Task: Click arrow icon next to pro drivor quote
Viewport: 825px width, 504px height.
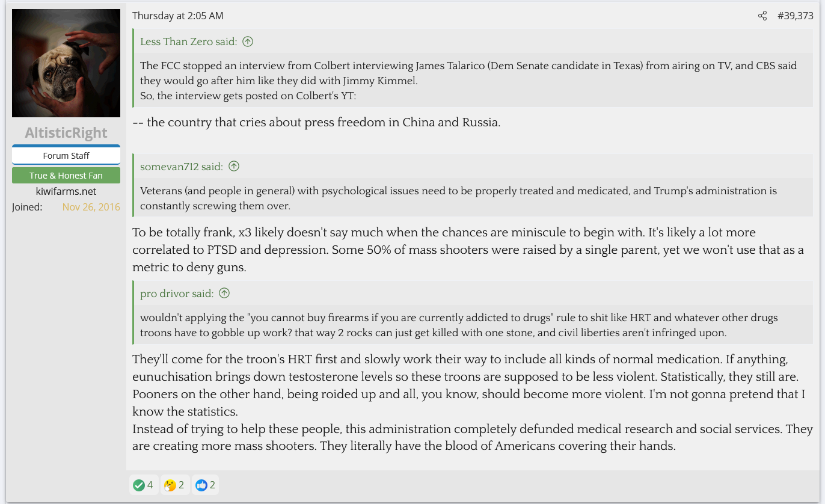Action: tap(224, 293)
